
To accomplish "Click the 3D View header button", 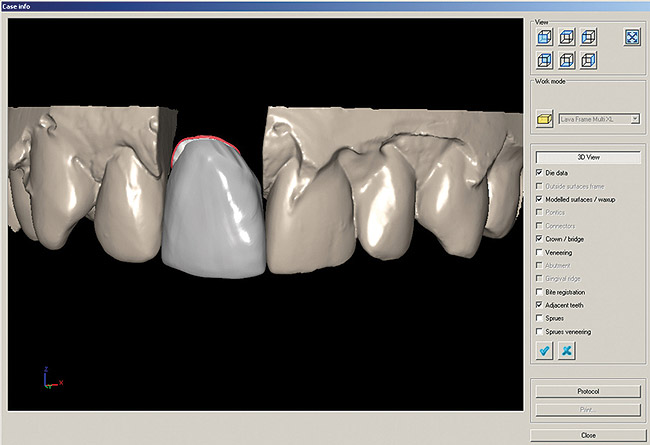I will pos(588,157).
